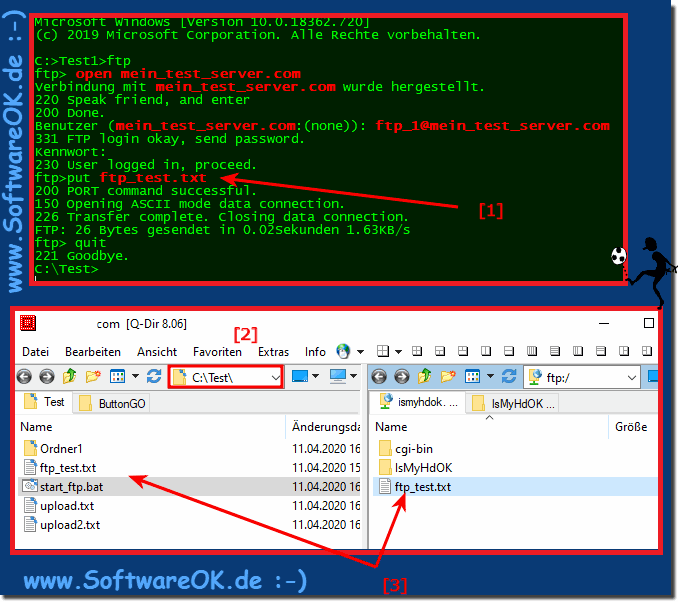Screen dimensions: 678x602
Task: Select the upload2.txt file
Action: coord(62,525)
